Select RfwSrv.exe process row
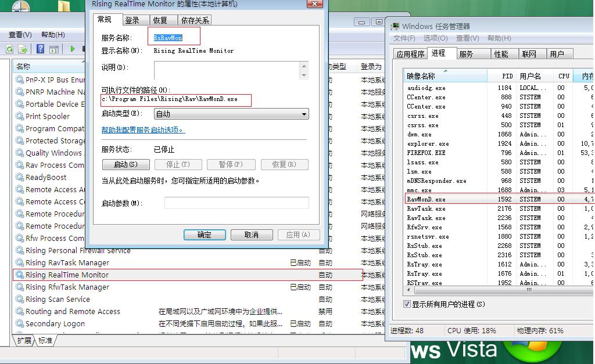 pyautogui.click(x=499, y=227)
